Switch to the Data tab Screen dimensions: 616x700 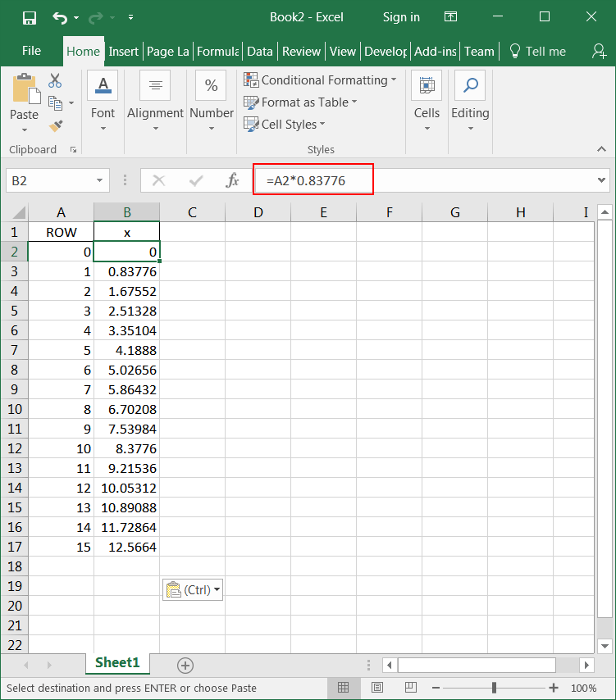coord(259,52)
